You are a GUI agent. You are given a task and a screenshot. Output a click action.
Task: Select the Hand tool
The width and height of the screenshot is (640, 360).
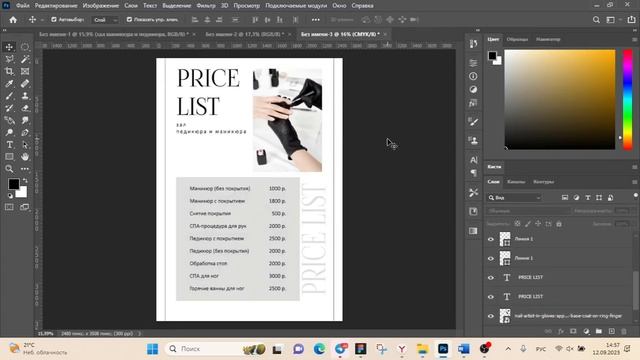pyautogui.click(x=25, y=157)
